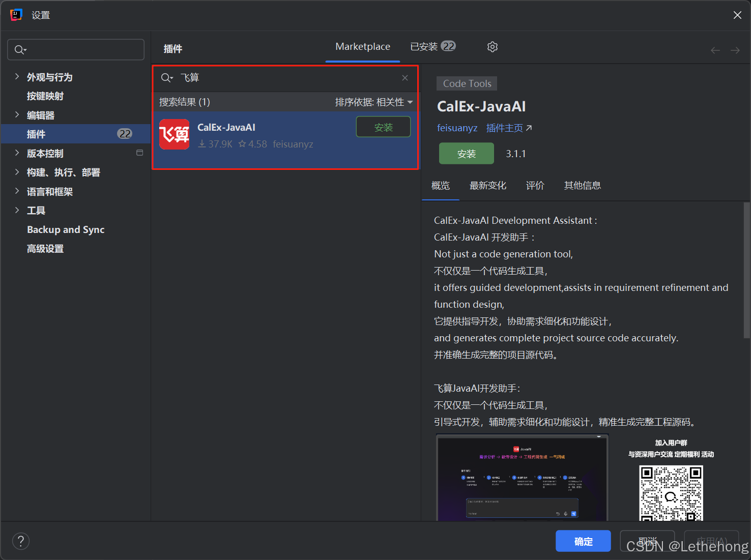Open the 排序依据: 相关性 sort dropdown
The width and height of the screenshot is (751, 560).
(374, 102)
